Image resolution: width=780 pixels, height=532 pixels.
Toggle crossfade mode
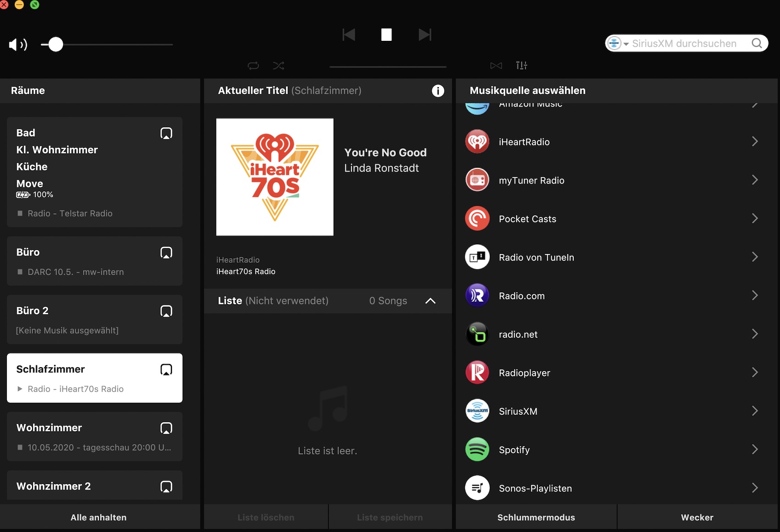[x=496, y=66]
